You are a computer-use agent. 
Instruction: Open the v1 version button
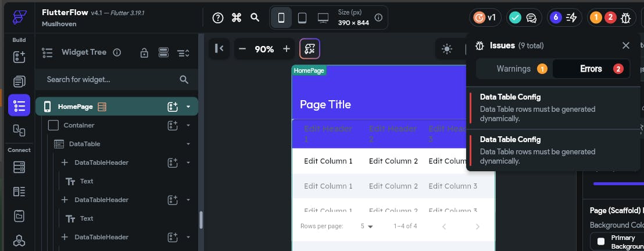tap(485, 18)
